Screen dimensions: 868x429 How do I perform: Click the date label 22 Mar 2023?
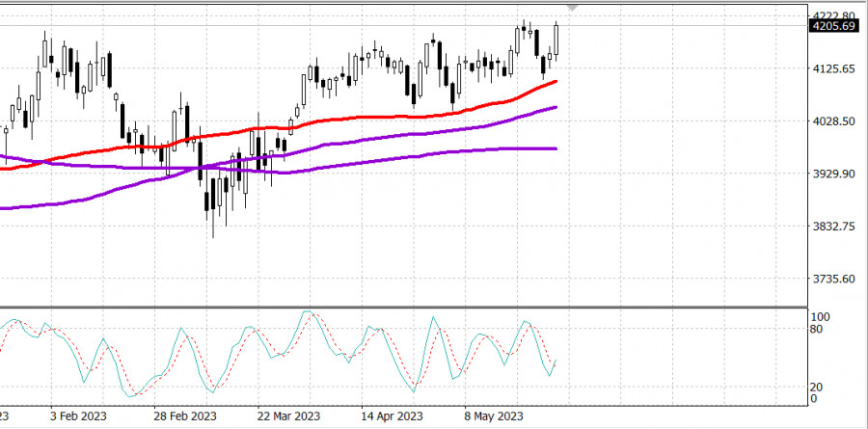pos(287,416)
